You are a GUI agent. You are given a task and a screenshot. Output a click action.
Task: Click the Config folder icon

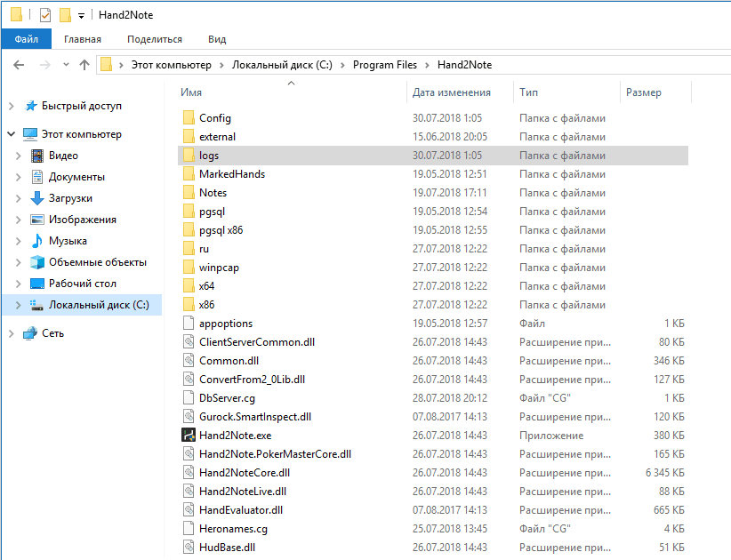[x=189, y=118]
